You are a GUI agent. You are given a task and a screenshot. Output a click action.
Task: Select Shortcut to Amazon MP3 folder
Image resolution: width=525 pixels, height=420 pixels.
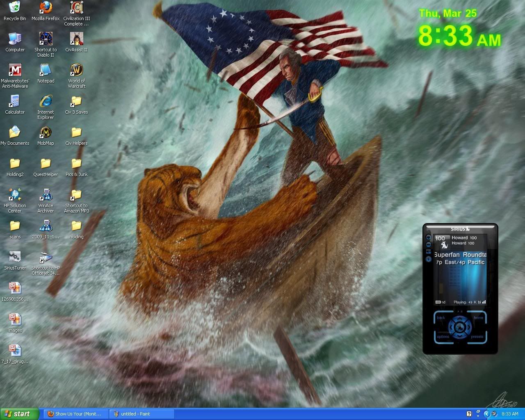tap(76, 201)
